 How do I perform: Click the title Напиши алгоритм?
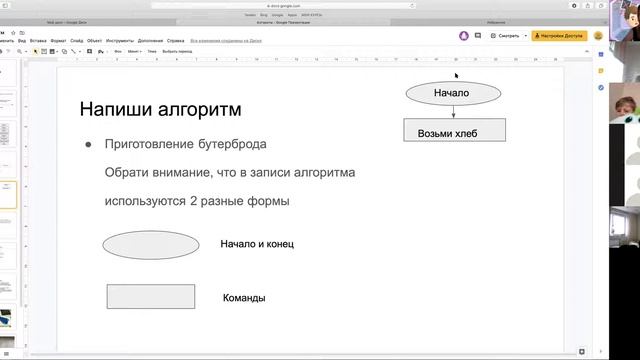[x=160, y=109]
